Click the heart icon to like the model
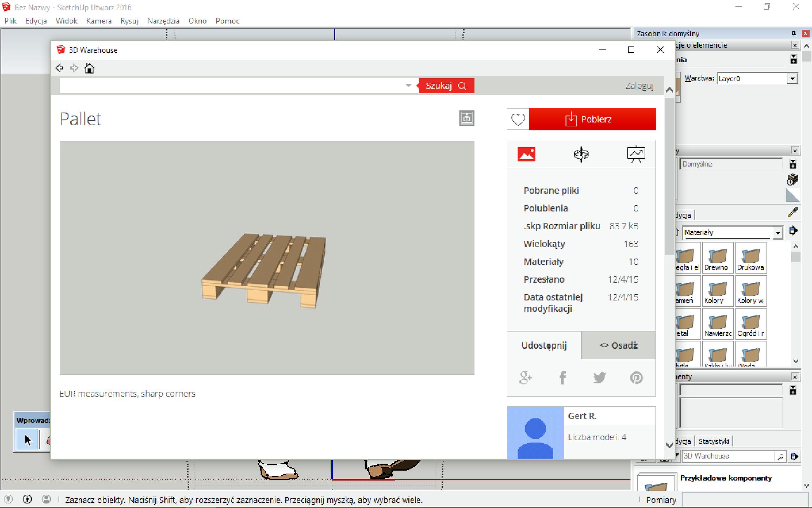 518,119
